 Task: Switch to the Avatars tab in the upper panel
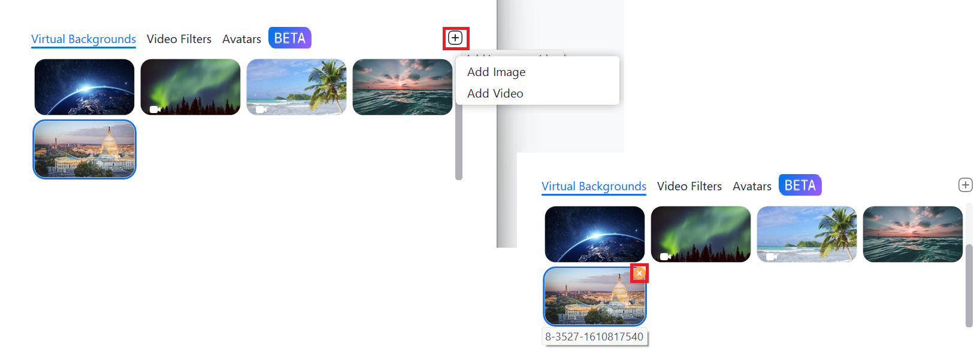pyautogui.click(x=241, y=39)
